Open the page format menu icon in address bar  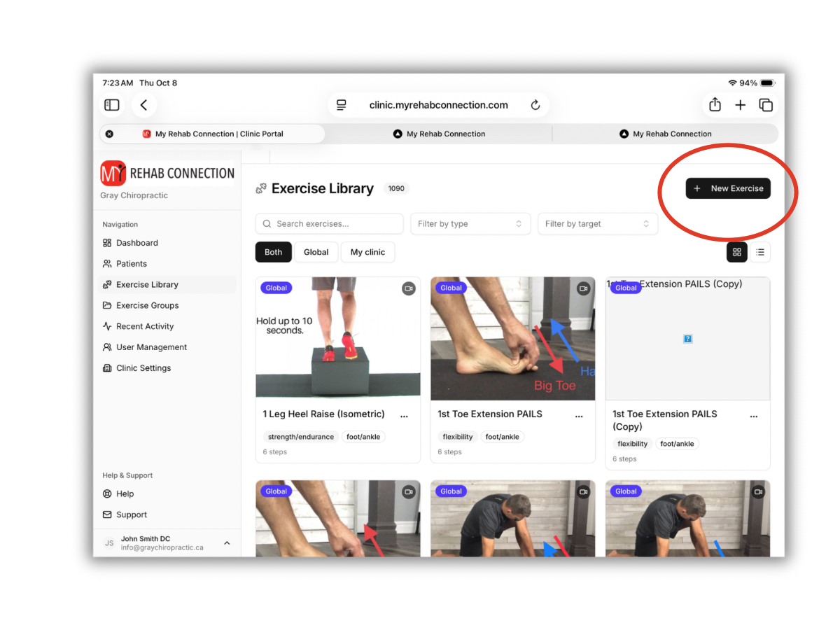point(341,105)
